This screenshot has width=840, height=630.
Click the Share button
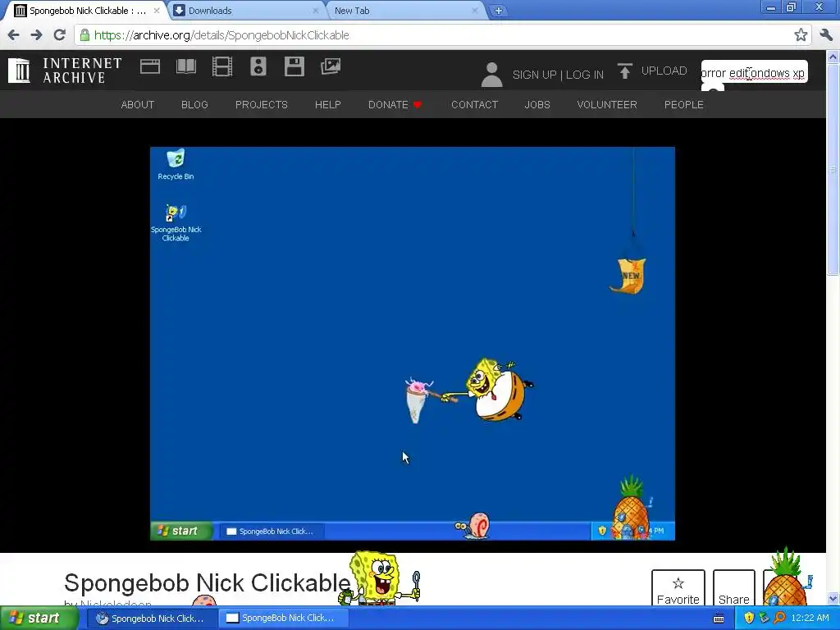pyautogui.click(x=734, y=588)
